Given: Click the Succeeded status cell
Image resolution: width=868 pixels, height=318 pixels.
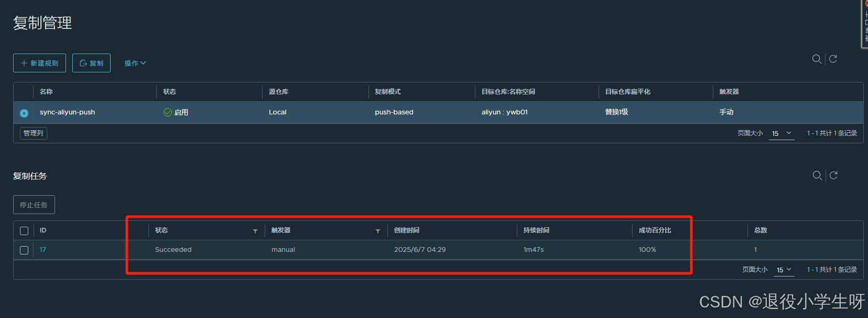Looking at the screenshot, I should pyautogui.click(x=173, y=250).
